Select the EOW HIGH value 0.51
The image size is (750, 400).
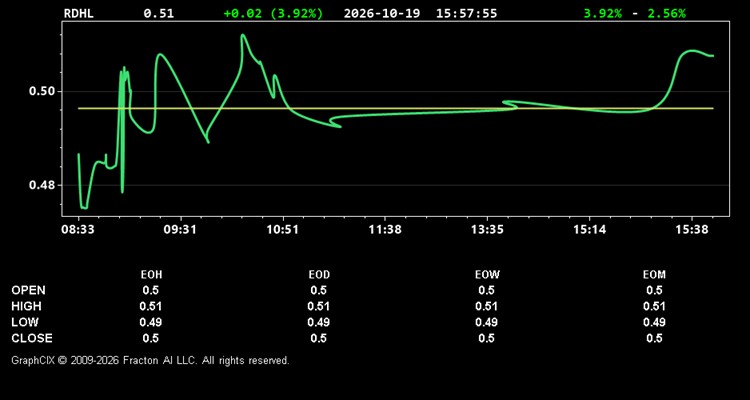pyautogui.click(x=486, y=306)
